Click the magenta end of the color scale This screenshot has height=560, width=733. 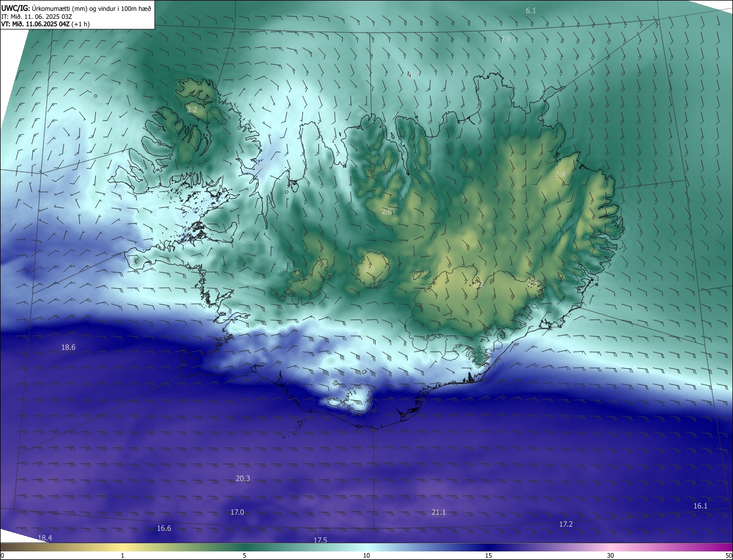[x=726, y=547]
